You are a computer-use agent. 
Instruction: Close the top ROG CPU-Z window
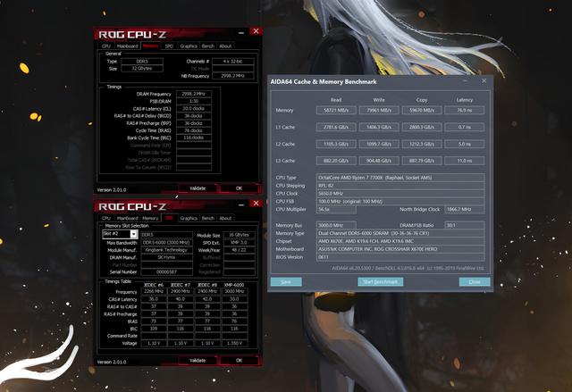point(257,31)
